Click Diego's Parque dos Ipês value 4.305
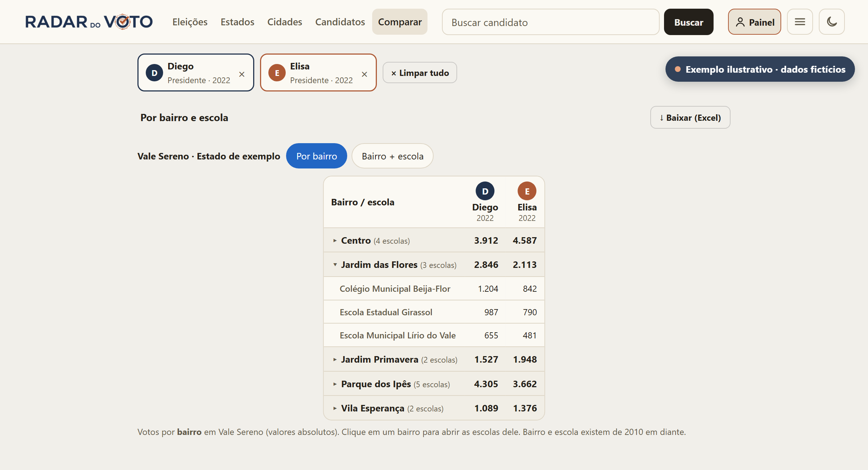This screenshot has width=868, height=470. [486, 384]
